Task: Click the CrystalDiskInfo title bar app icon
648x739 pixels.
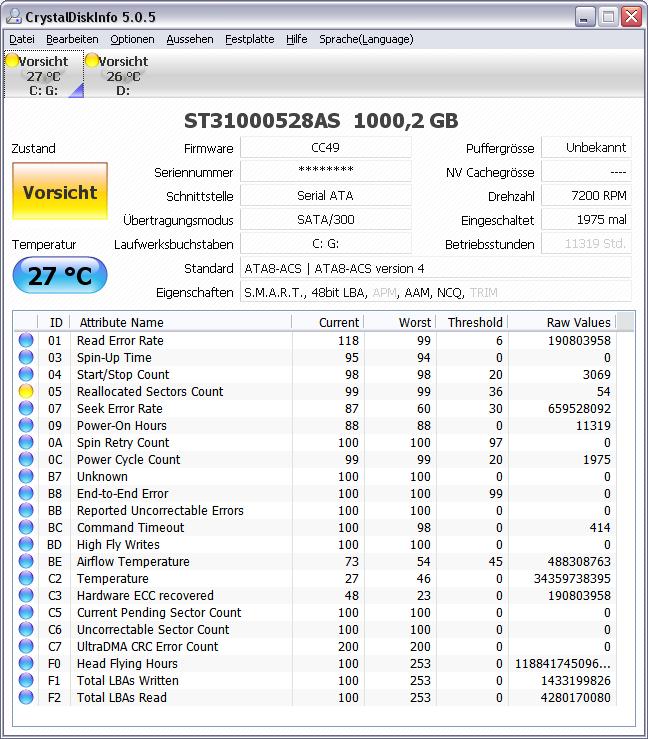Action: pyautogui.click(x=14, y=16)
